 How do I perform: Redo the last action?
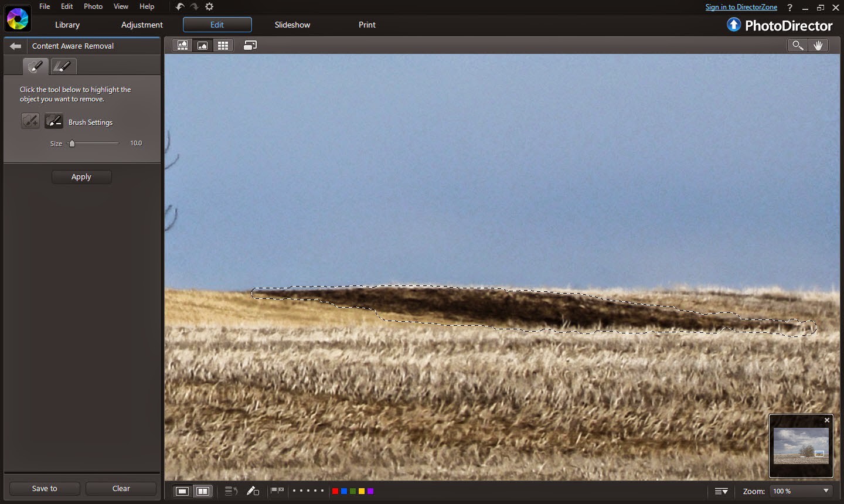pos(195,6)
